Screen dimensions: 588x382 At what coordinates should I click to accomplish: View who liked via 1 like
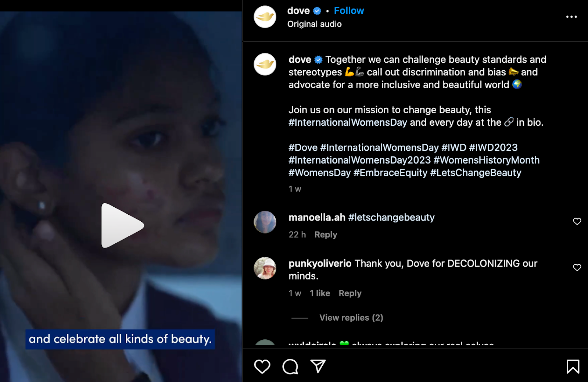pos(320,293)
